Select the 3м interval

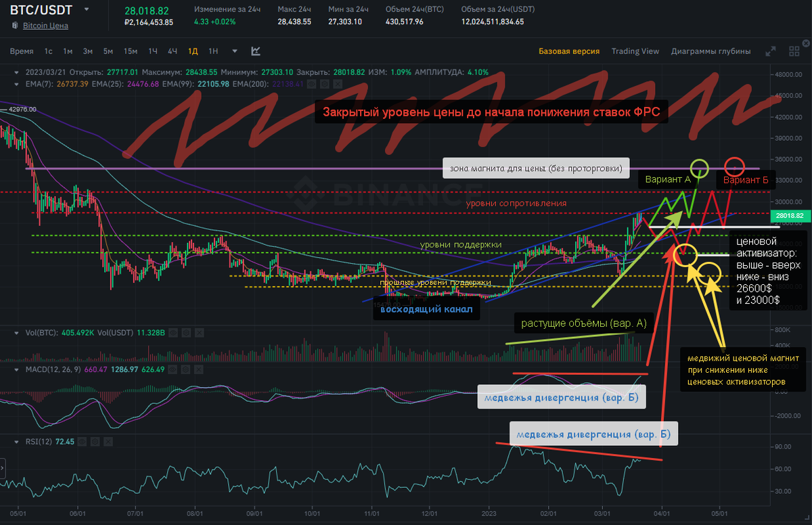click(88, 51)
